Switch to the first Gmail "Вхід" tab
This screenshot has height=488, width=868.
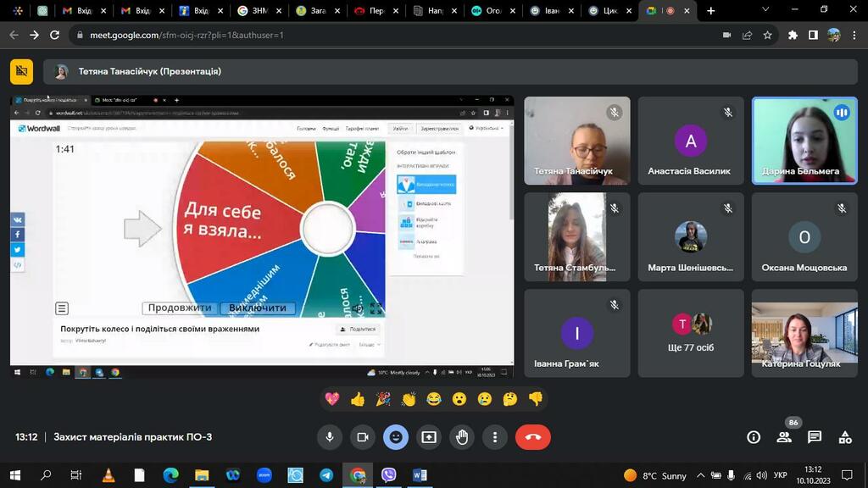[x=83, y=11]
